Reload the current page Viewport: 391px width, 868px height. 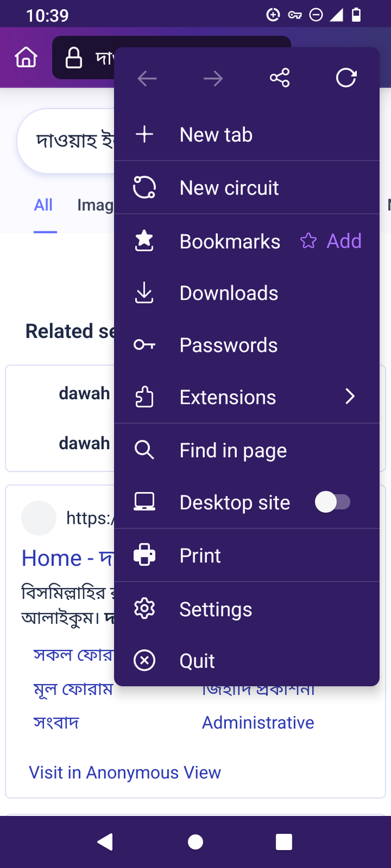coord(346,78)
